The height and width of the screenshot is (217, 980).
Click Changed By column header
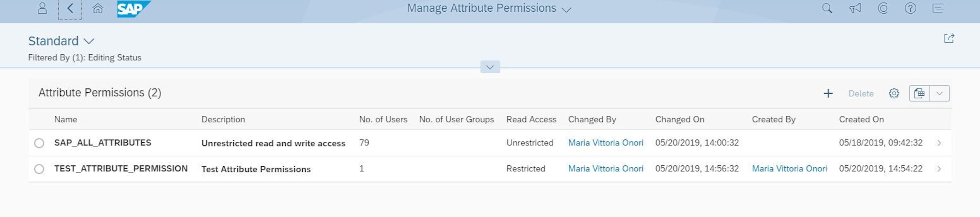tap(592, 119)
